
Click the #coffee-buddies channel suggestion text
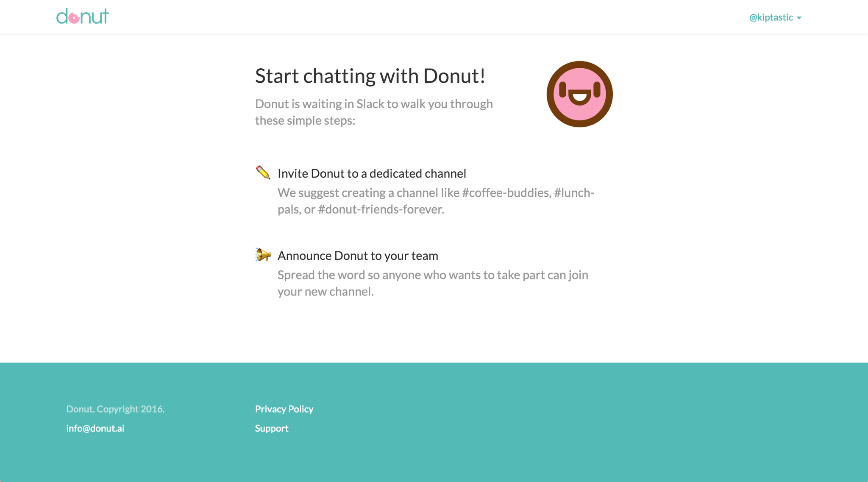pos(506,193)
